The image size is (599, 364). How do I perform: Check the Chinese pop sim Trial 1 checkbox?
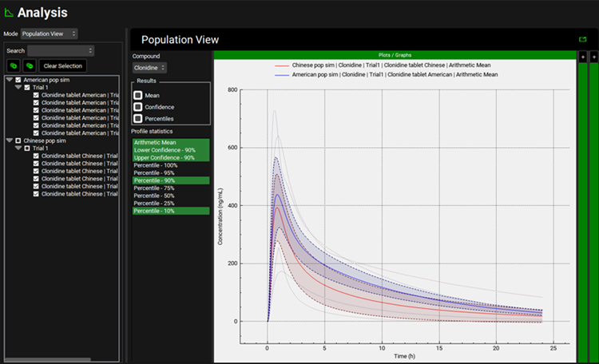click(x=26, y=148)
